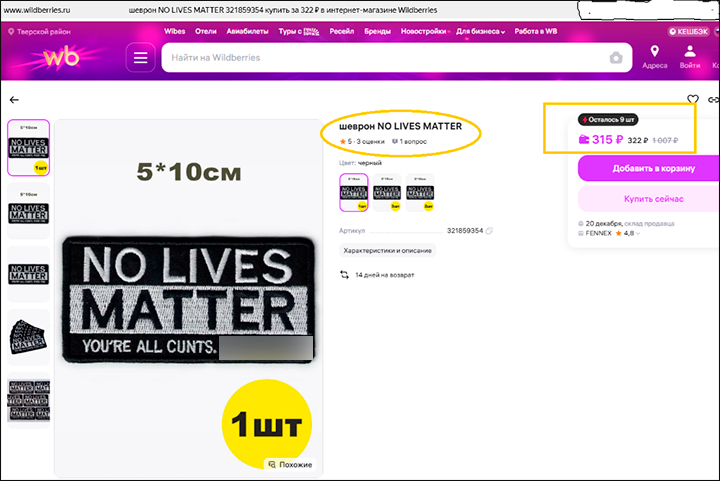720x481 pixels.
Task: Choose the second color variant thumbnail
Action: click(386, 193)
